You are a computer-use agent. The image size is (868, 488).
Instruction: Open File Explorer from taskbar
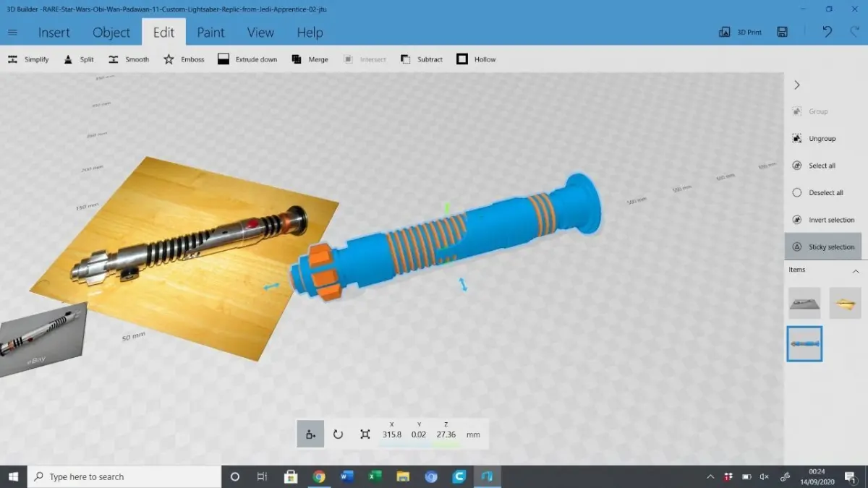(x=403, y=476)
